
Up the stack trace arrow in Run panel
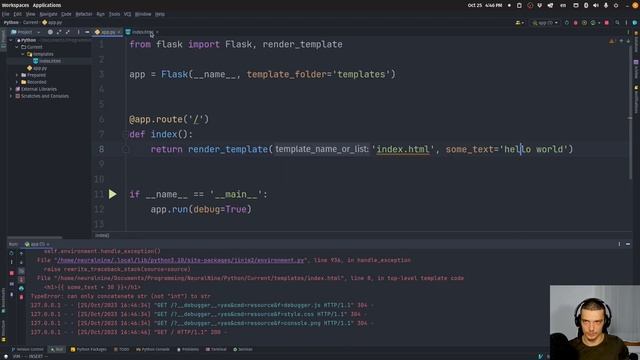coord(21,253)
